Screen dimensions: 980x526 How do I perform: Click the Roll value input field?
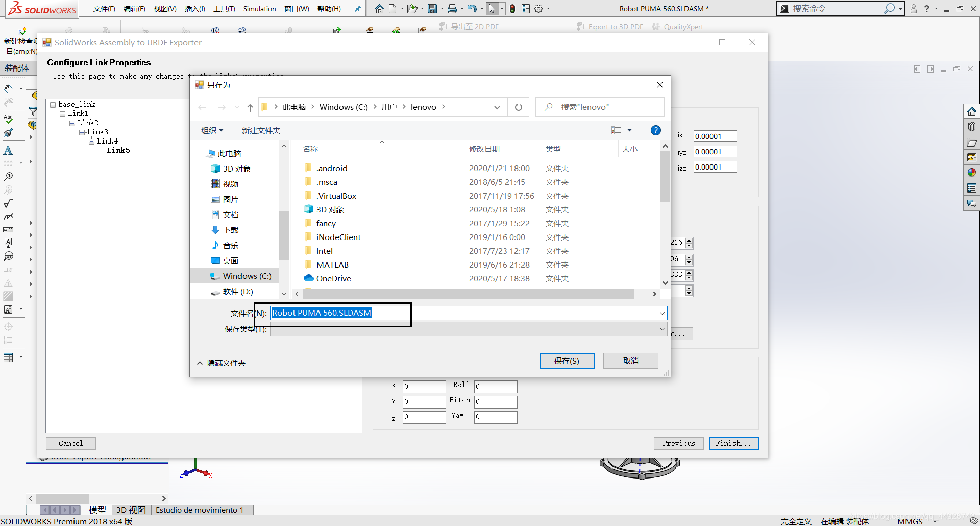click(x=496, y=387)
